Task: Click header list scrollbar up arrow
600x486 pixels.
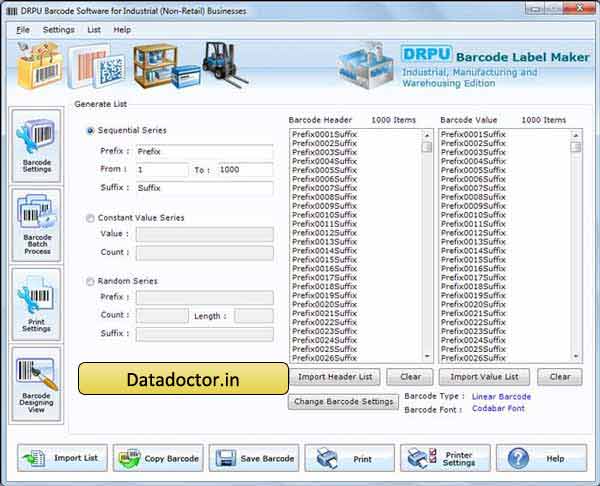Action: coord(427,135)
